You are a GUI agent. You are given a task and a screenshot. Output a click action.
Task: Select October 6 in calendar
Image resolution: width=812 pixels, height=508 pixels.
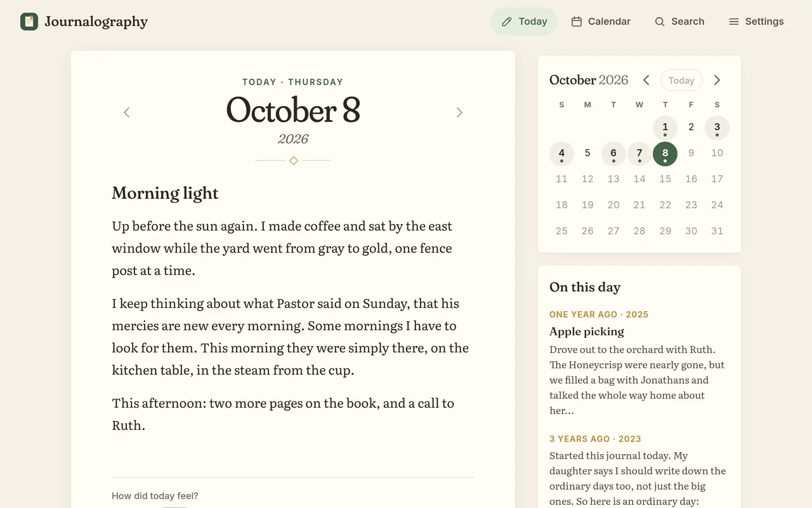point(613,154)
